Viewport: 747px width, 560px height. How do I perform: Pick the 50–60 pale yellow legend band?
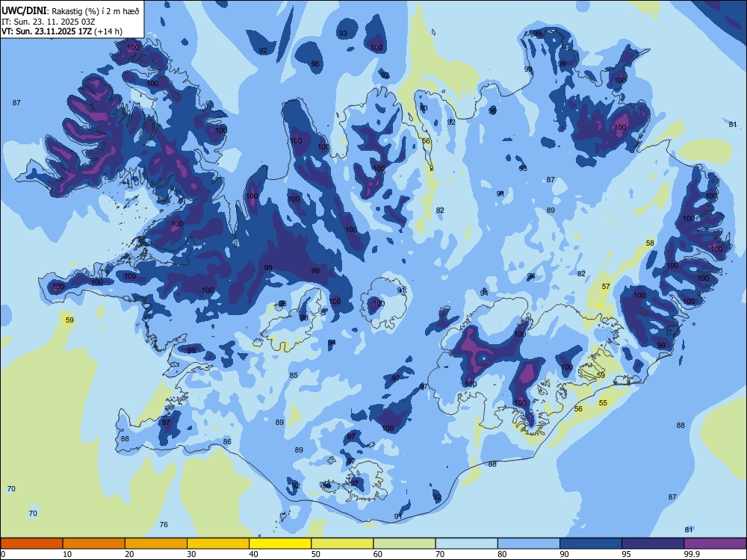[x=343, y=544]
